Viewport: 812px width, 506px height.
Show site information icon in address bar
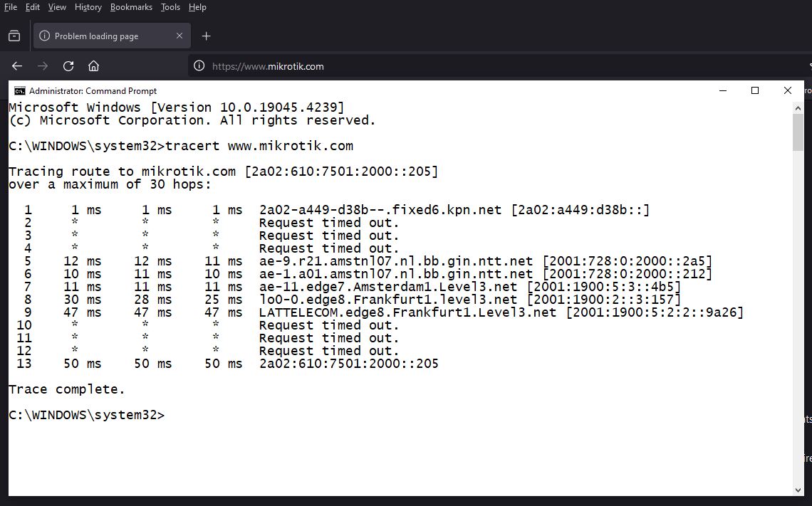(x=199, y=65)
